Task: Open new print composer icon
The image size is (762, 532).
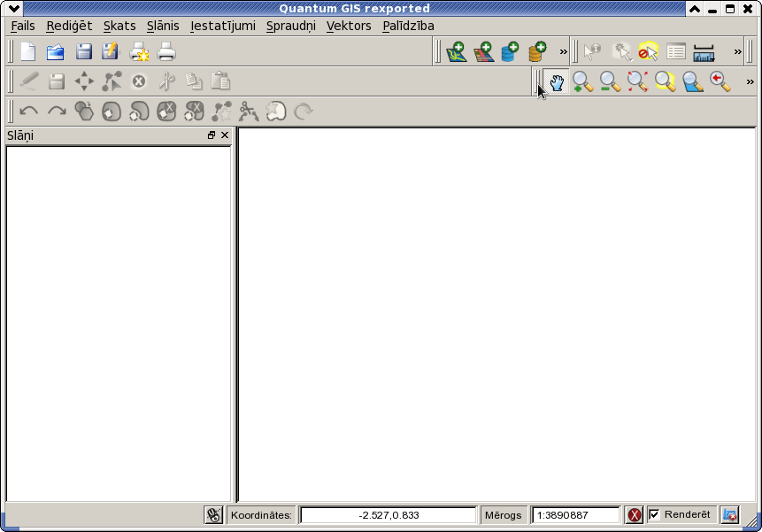Action: click(x=139, y=51)
